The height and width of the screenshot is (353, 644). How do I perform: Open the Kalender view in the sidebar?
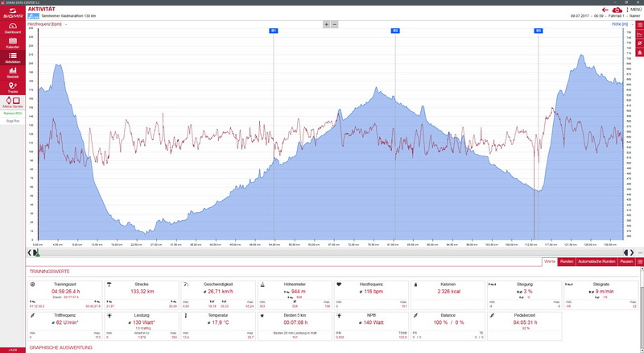pos(12,44)
